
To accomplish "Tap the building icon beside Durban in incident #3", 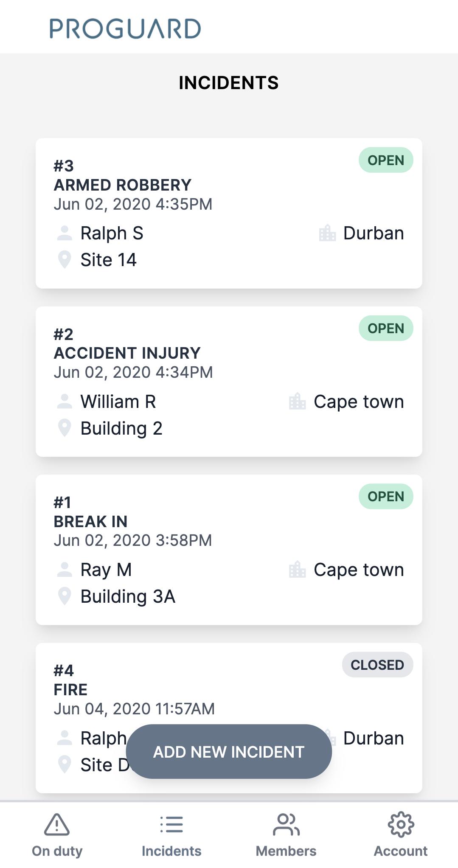I will (327, 233).
